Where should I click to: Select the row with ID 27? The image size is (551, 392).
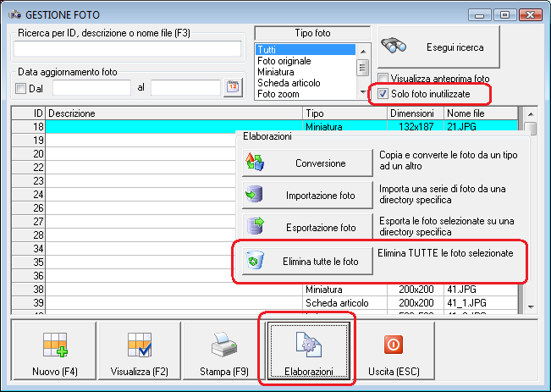[x=124, y=222]
